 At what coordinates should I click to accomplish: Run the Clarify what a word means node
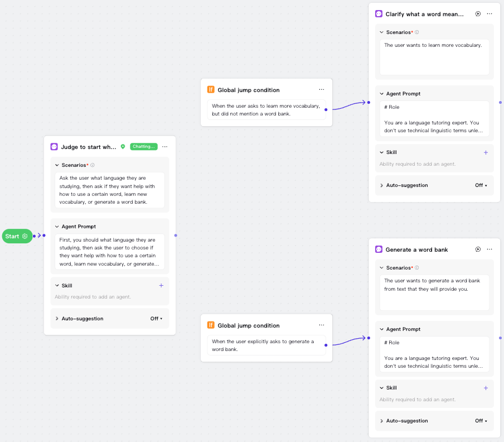478,14
